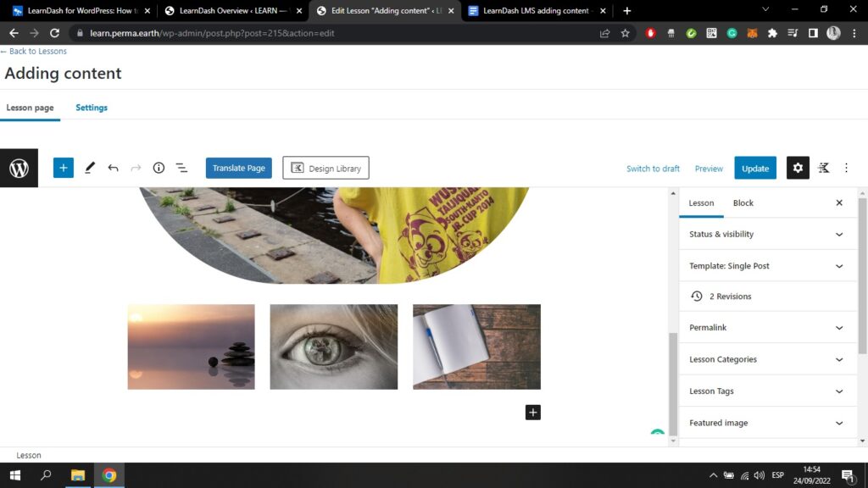Image resolution: width=868 pixels, height=488 pixels.
Task: Open the three-dot Options menu
Action: (846, 168)
